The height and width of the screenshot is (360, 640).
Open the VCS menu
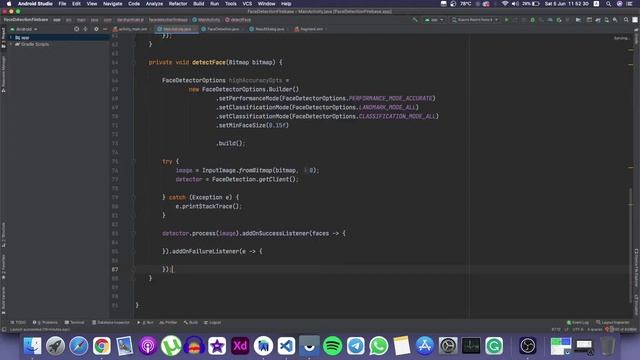pyautogui.click(x=247, y=4)
